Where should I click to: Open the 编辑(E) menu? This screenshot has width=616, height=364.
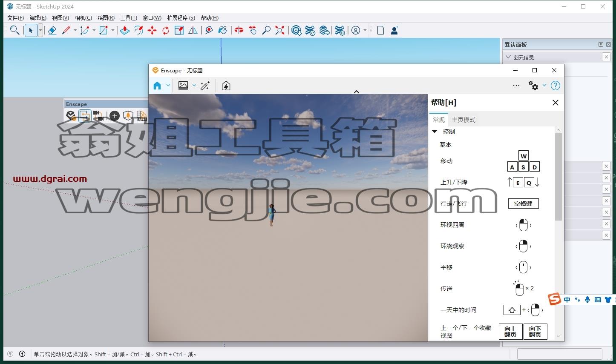[x=38, y=18]
